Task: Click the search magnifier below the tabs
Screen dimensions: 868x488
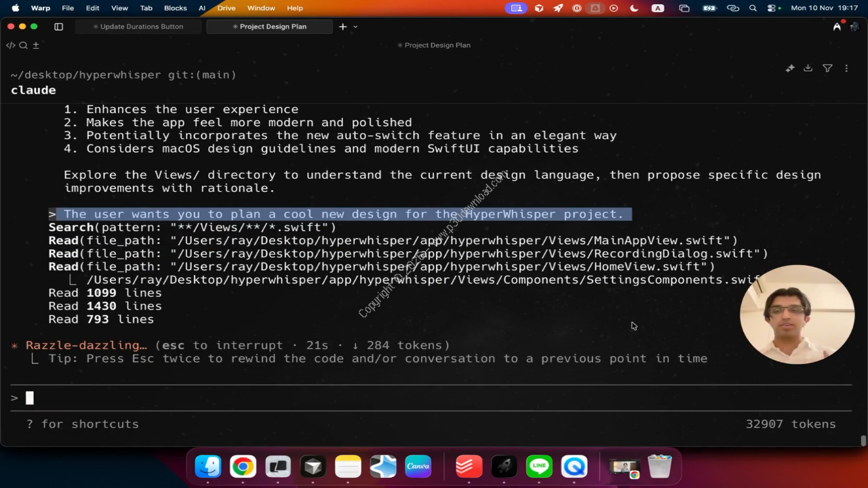Action: click(23, 45)
